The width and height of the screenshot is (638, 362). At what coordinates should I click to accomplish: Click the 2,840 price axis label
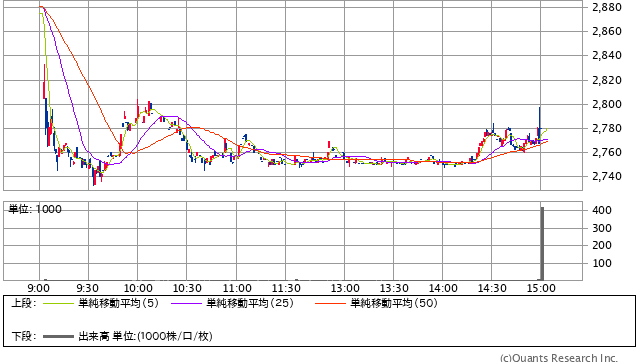point(607,55)
